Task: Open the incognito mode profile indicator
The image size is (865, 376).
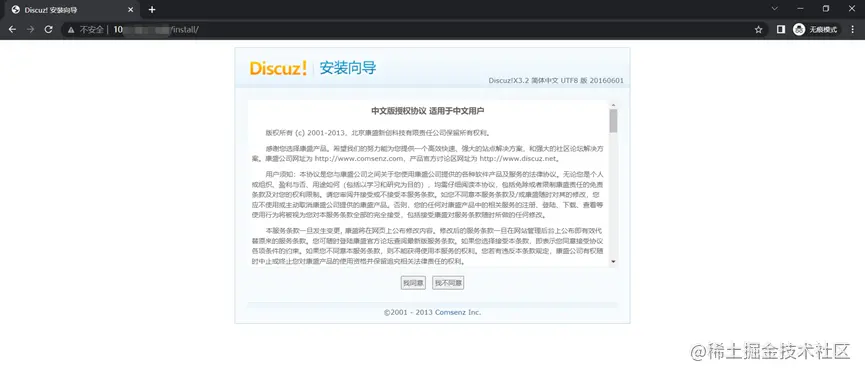Action: tap(815, 30)
